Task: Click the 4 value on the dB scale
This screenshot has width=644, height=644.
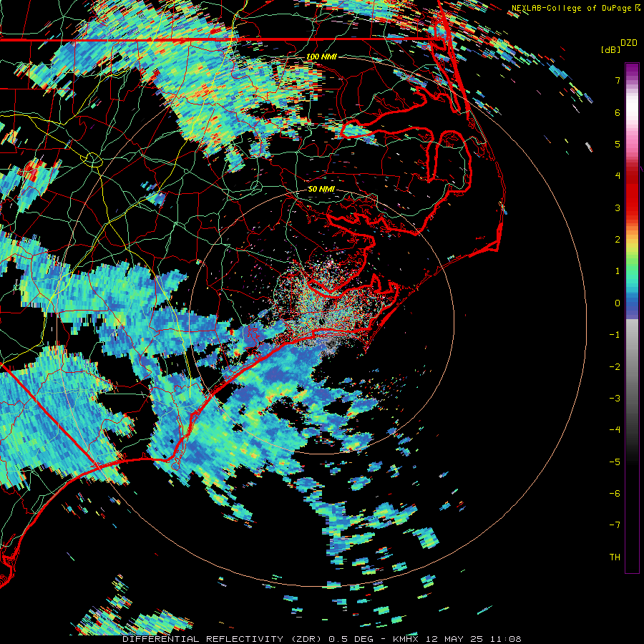Action: click(x=618, y=176)
